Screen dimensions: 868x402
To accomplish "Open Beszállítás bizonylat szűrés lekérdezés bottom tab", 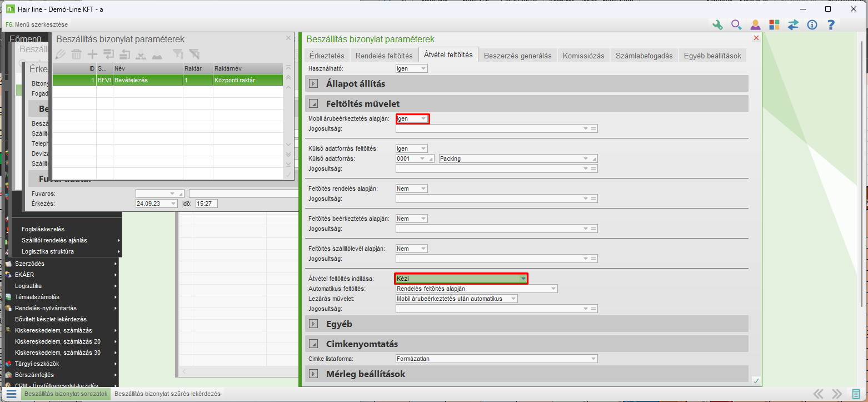I will tap(167, 394).
